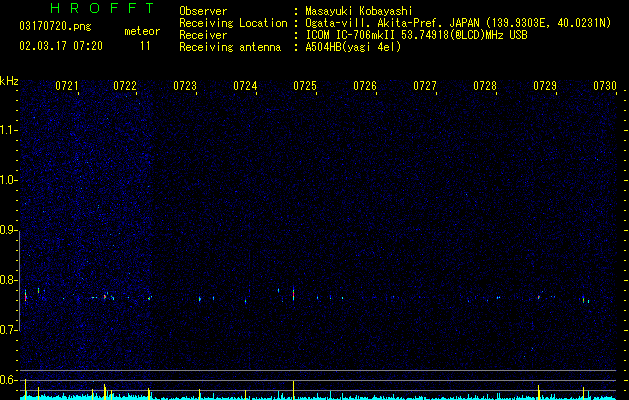
Task: Click the Receiving Location field label
Action: click(233, 23)
